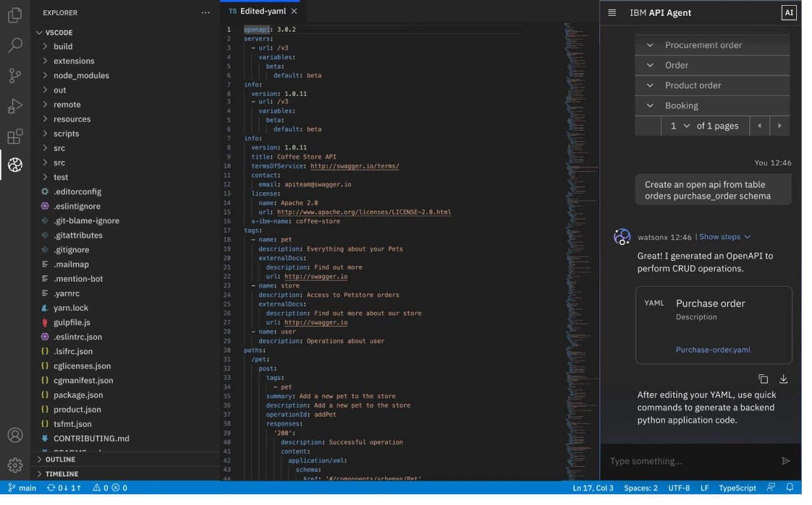Close the Edited-yaml tab
This screenshot has width=812, height=505.
(294, 11)
